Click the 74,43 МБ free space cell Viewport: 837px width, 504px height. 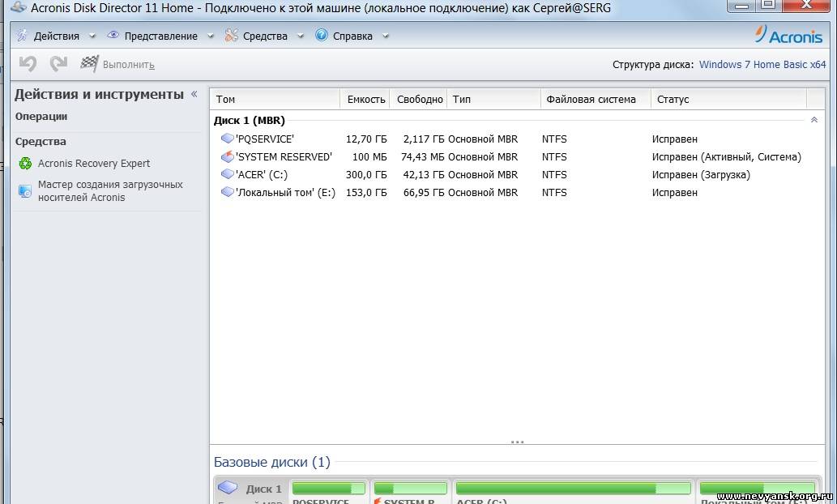422,157
